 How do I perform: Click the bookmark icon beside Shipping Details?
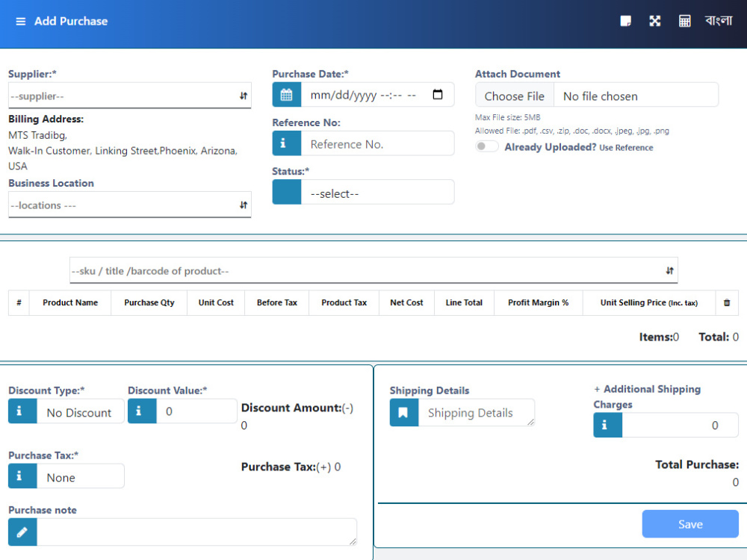(x=404, y=412)
